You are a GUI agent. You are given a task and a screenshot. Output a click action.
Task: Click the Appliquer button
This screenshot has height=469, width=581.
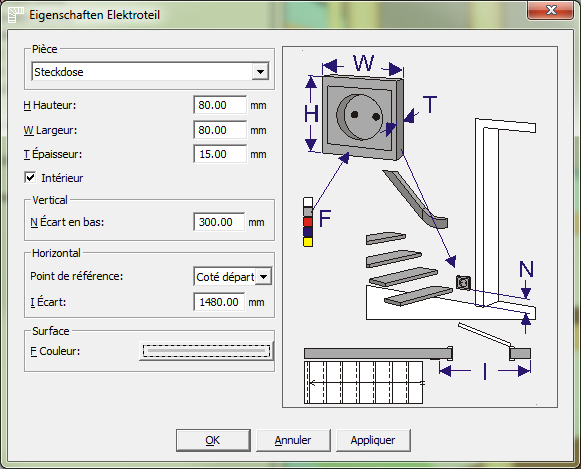pos(373,440)
